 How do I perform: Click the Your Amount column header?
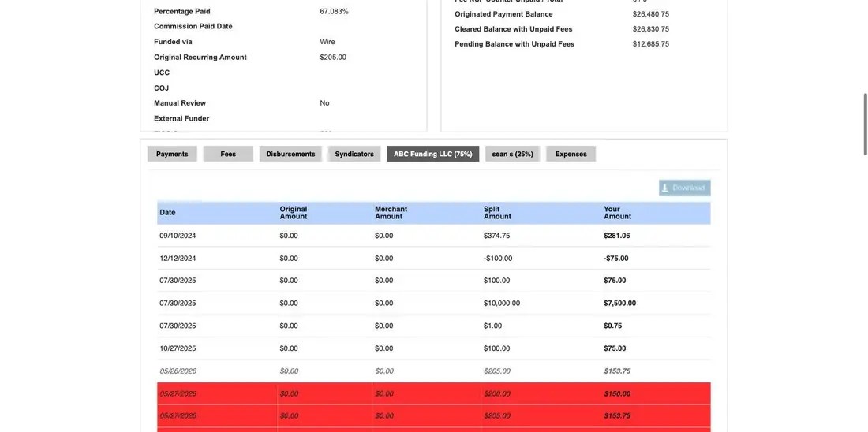pyautogui.click(x=617, y=213)
